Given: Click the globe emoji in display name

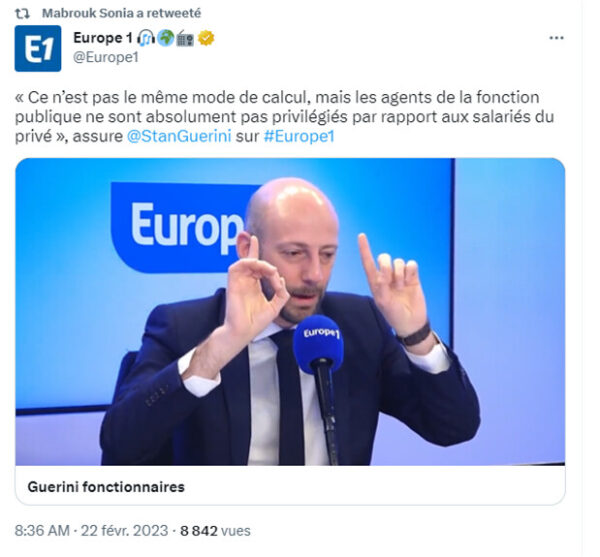Looking at the screenshot, I should [x=165, y=38].
